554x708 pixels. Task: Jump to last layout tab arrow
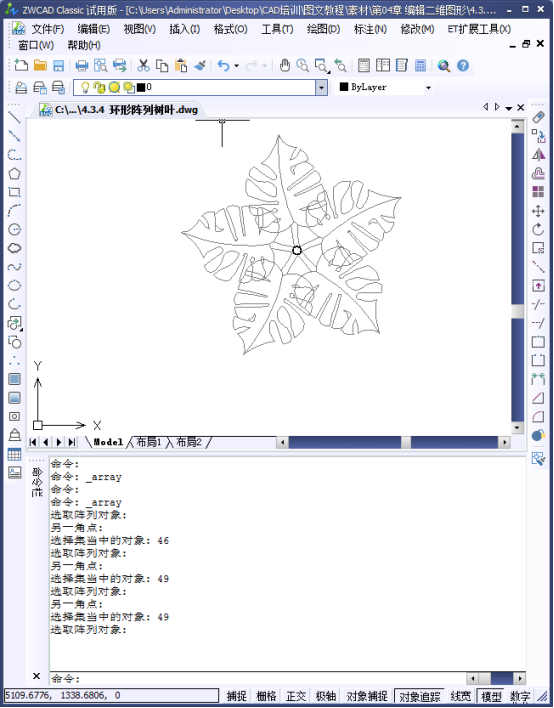point(72,442)
